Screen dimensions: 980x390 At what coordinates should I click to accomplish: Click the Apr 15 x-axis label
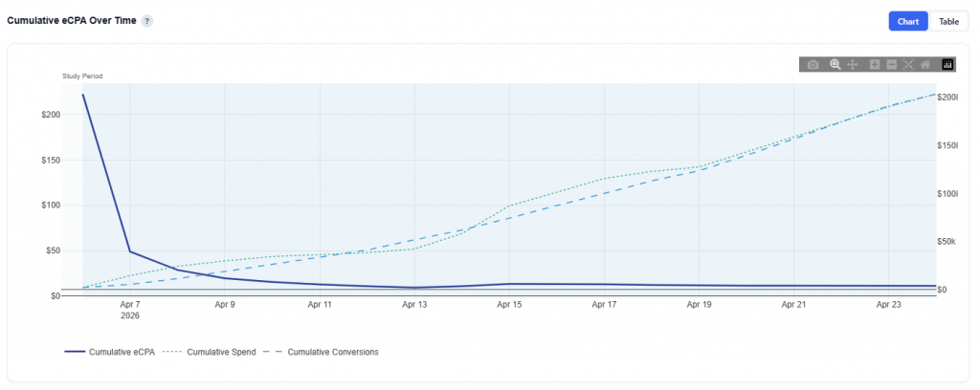(x=509, y=305)
